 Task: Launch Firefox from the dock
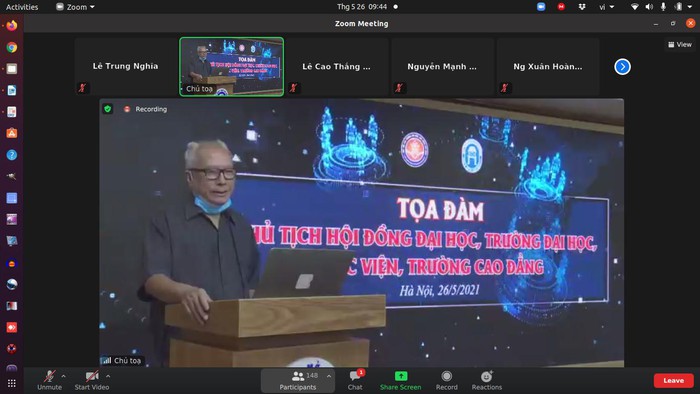(12, 25)
